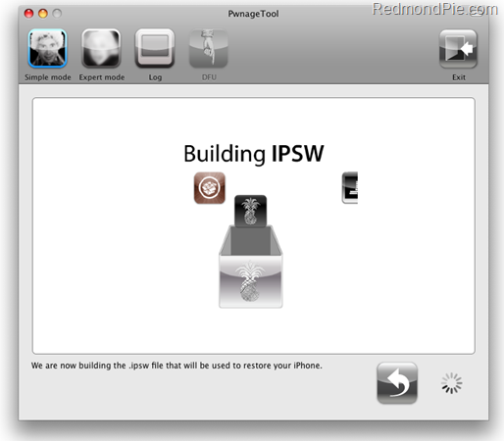Click the status text about building .ipsw
This screenshot has width=504, height=441.
176,366
